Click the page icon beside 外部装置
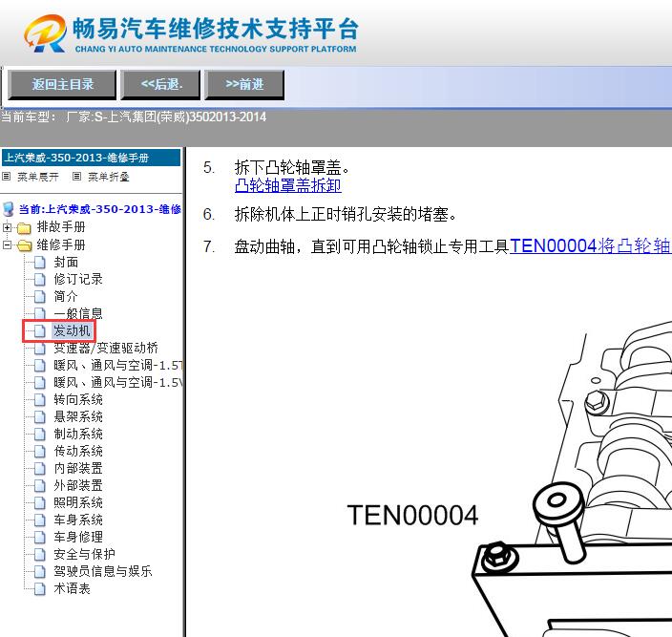 coord(39,486)
